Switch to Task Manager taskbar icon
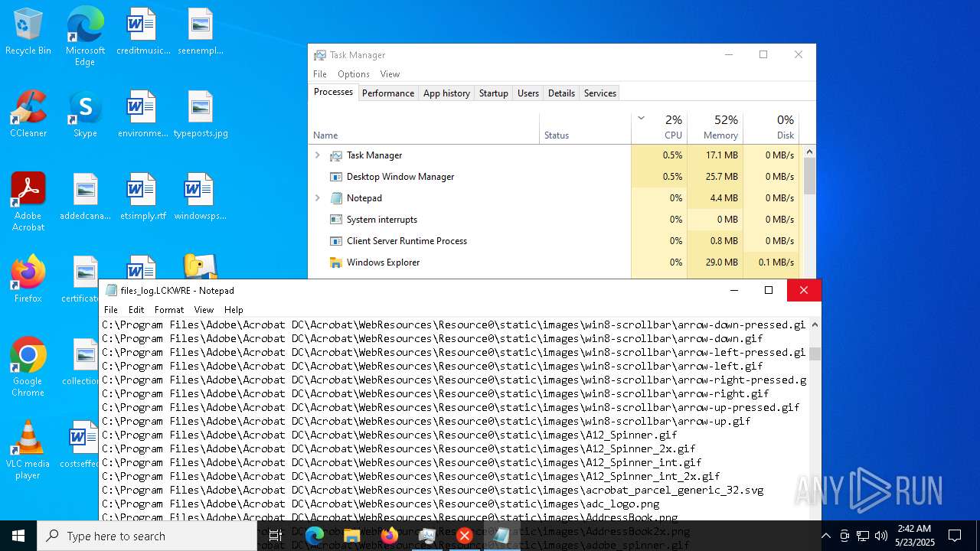Image resolution: width=980 pixels, height=551 pixels. [427, 536]
